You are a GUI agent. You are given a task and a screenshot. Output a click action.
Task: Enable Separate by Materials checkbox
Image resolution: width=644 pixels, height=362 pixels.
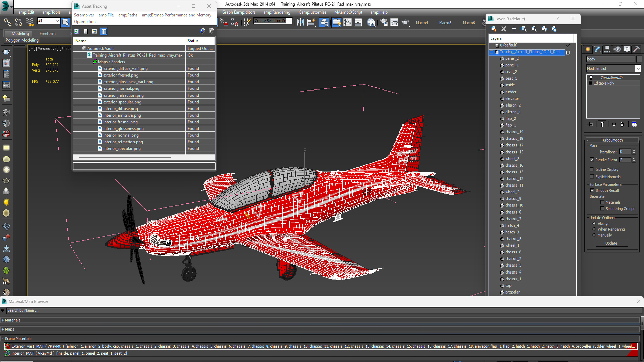602,202
